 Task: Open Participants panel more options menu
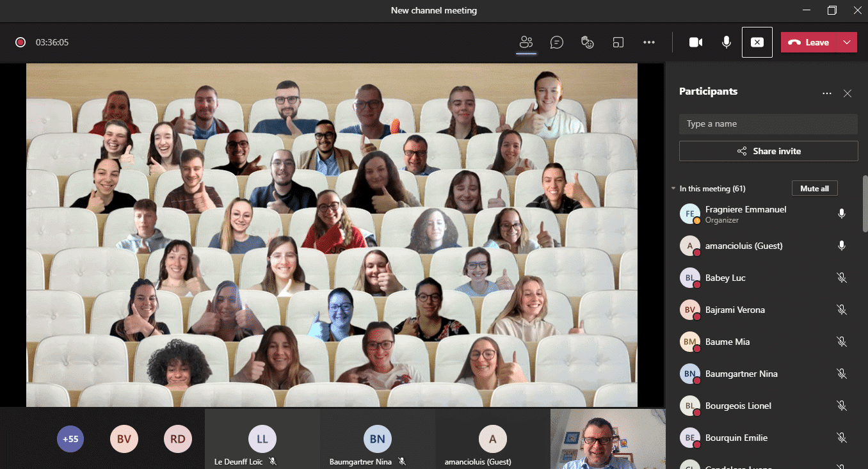[x=827, y=93]
